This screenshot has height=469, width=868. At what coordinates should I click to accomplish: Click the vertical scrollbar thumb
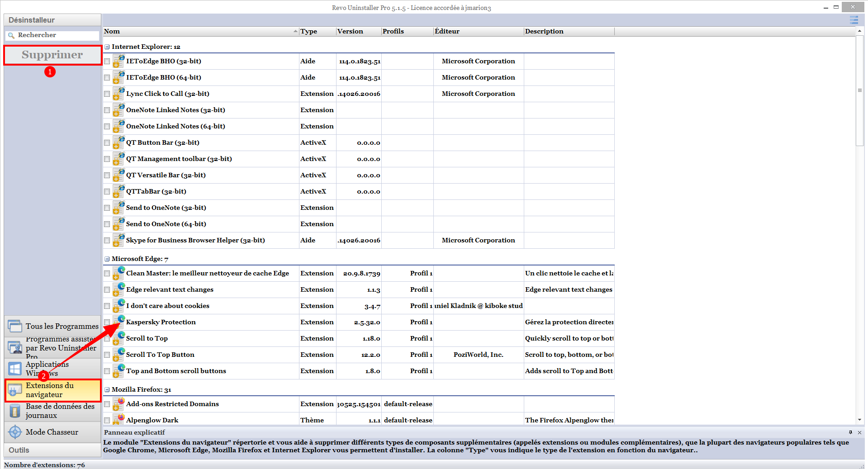[860, 90]
